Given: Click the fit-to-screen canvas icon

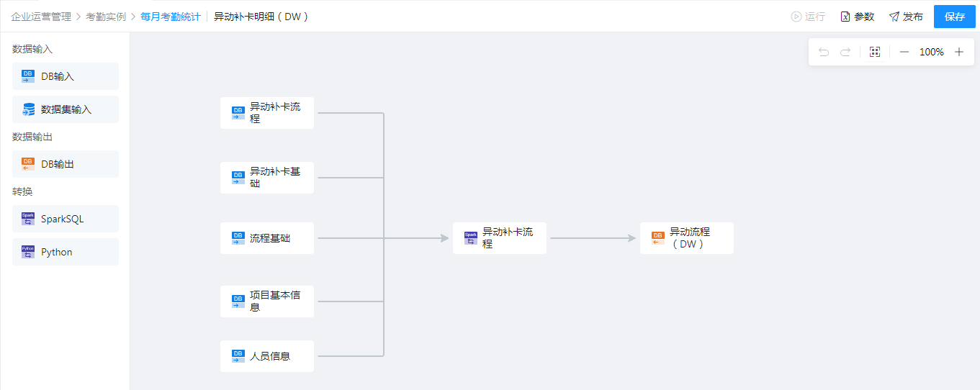Looking at the screenshot, I should tap(875, 52).
